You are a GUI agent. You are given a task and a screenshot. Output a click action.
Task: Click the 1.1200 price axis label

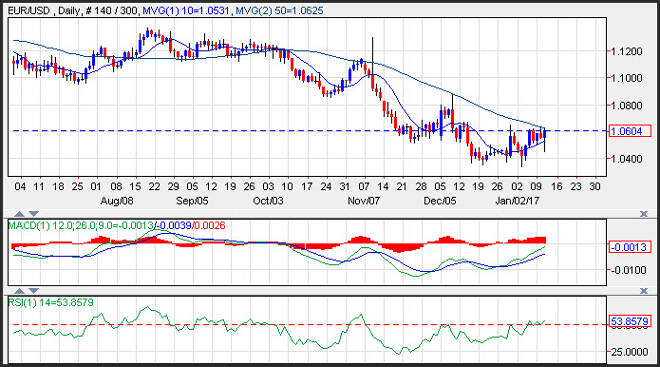[627, 51]
